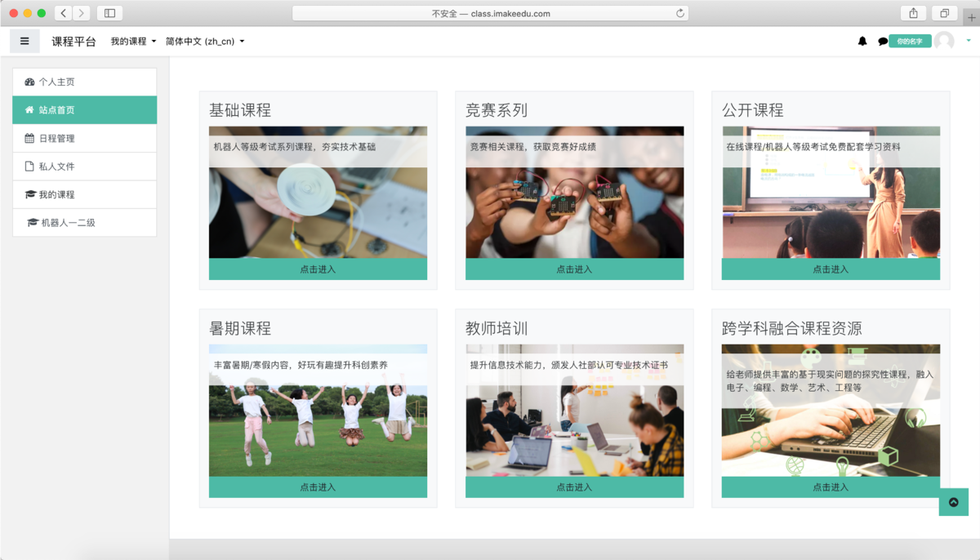Click the 基础课程 heading
The image size is (980, 560).
[x=240, y=110]
